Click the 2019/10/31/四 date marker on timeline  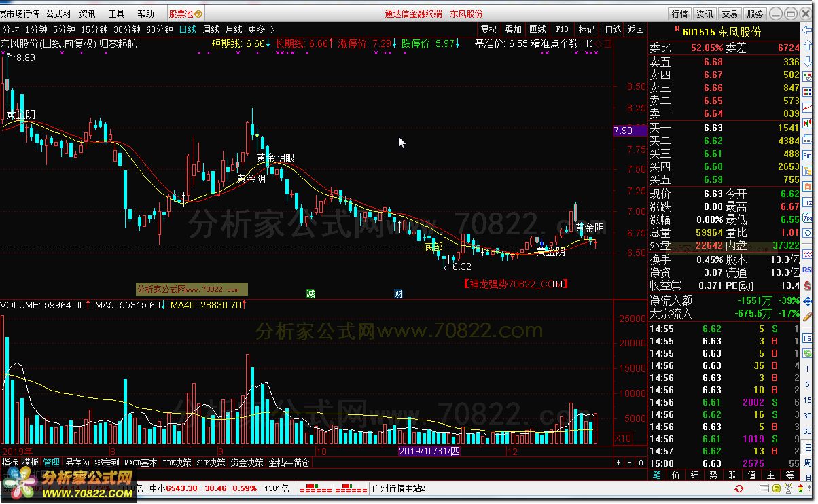(x=429, y=451)
